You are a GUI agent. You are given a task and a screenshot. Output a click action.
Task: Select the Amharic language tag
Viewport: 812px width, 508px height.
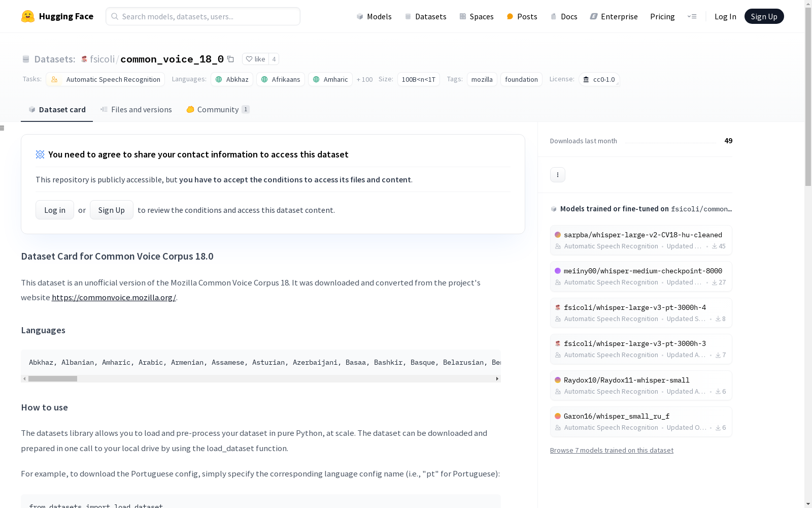(330, 79)
